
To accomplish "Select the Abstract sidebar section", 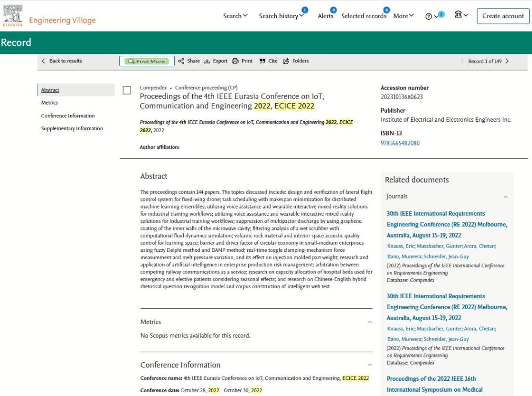I will tap(76, 90).
